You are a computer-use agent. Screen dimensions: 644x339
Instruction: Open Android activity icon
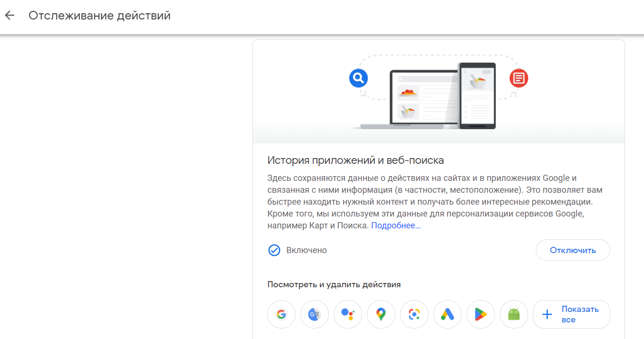[514, 314]
